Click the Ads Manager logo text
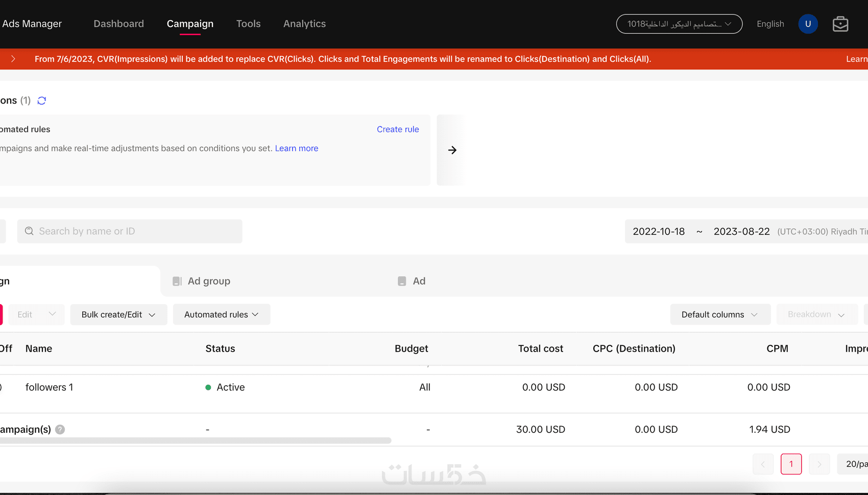 [x=32, y=24]
